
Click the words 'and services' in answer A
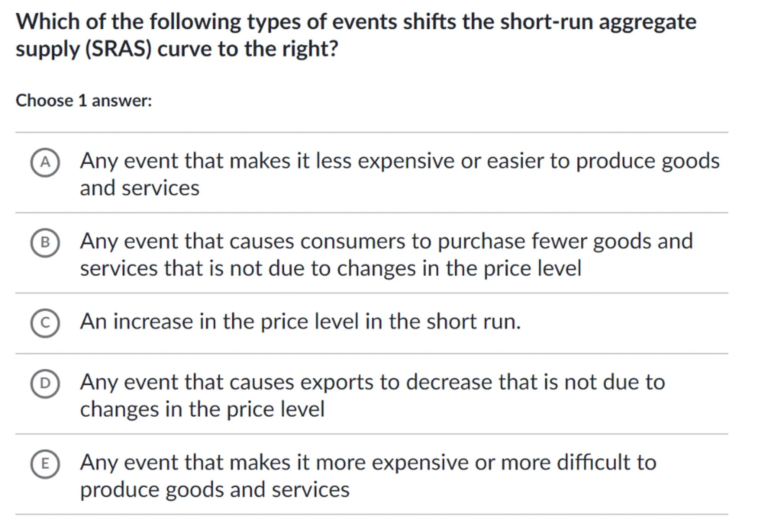pos(140,188)
